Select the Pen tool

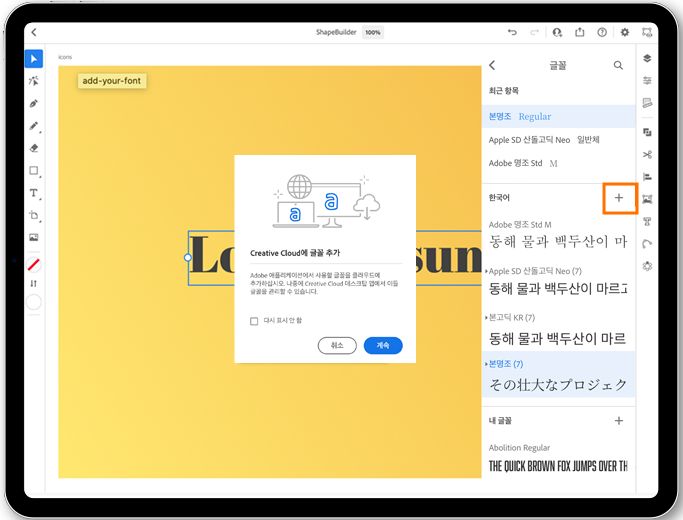tap(34, 104)
